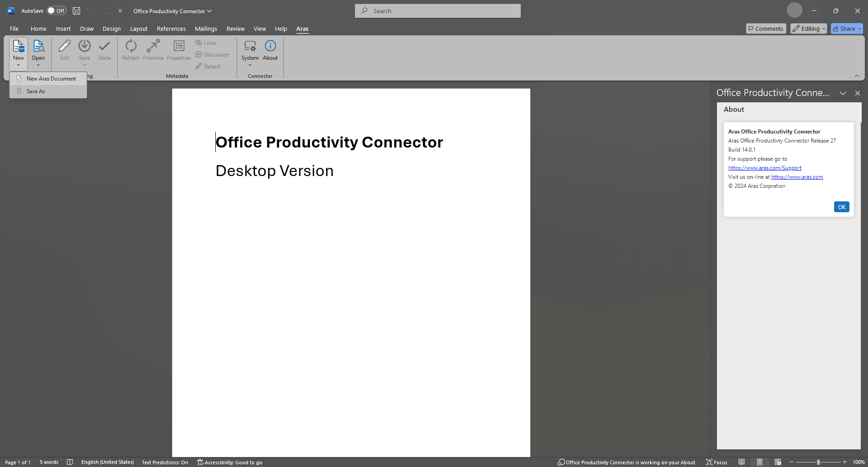The height and width of the screenshot is (467, 868).
Task: Click the Detach item
Action: pyautogui.click(x=209, y=67)
